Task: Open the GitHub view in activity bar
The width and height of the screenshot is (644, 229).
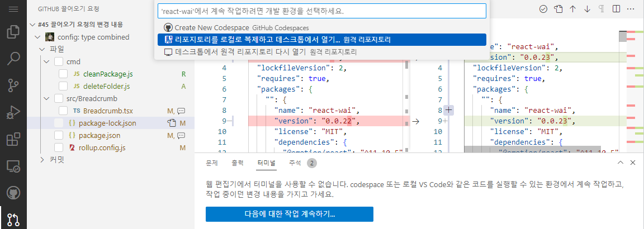Action: (13, 193)
